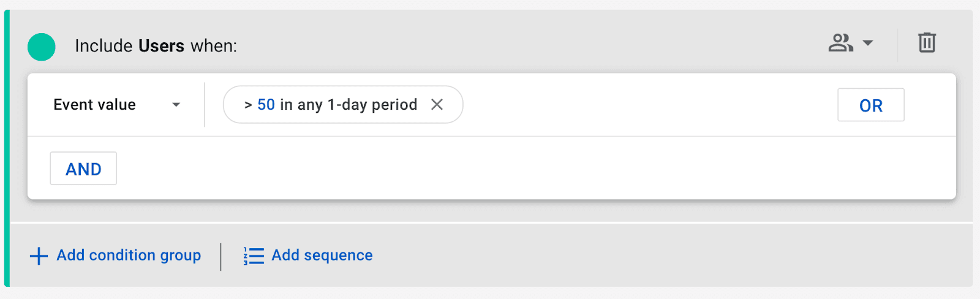Click the blue value 50 in the chip
This screenshot has width=980, height=299.
click(x=266, y=105)
